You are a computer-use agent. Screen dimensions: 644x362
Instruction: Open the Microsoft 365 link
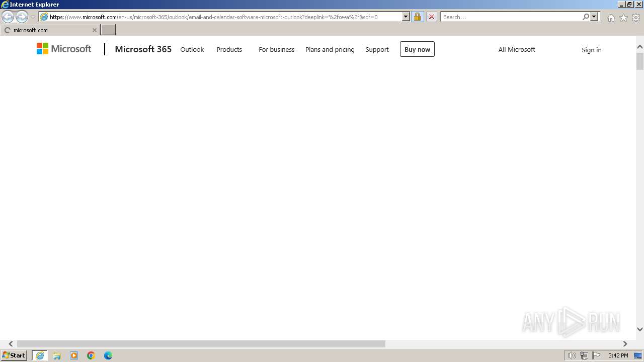143,49
